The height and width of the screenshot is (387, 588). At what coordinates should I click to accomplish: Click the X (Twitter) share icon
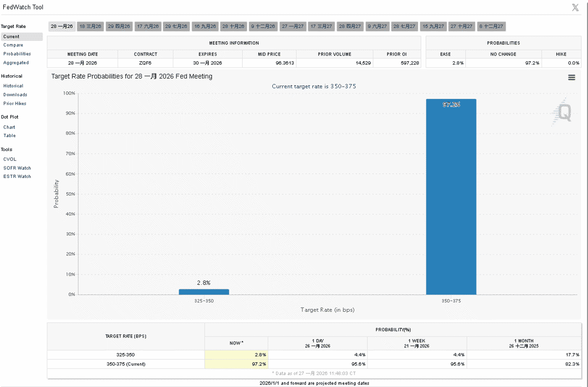click(575, 7)
